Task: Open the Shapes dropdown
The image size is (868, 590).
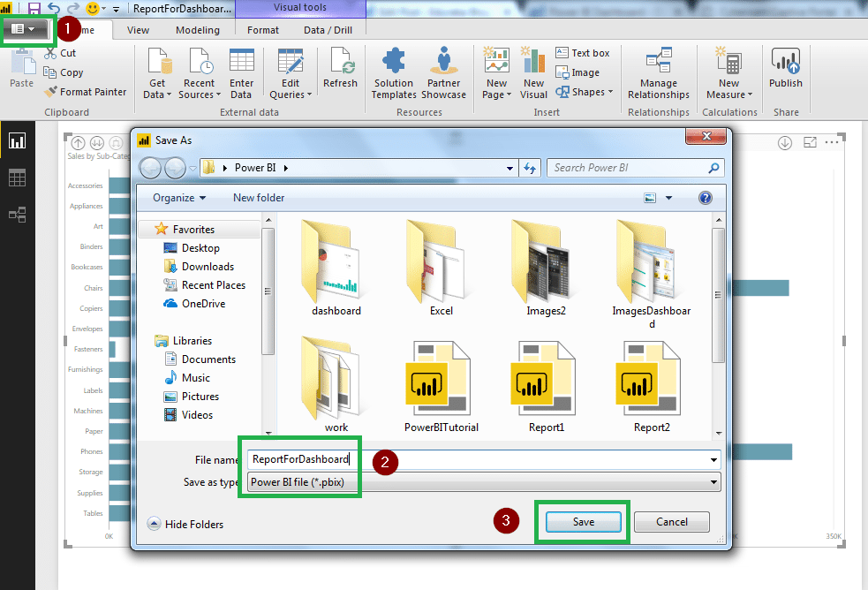Action: 585,92
